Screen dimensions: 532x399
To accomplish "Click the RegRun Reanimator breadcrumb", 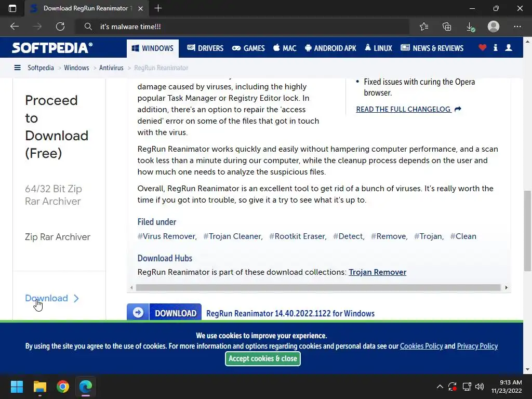I will coord(161,68).
